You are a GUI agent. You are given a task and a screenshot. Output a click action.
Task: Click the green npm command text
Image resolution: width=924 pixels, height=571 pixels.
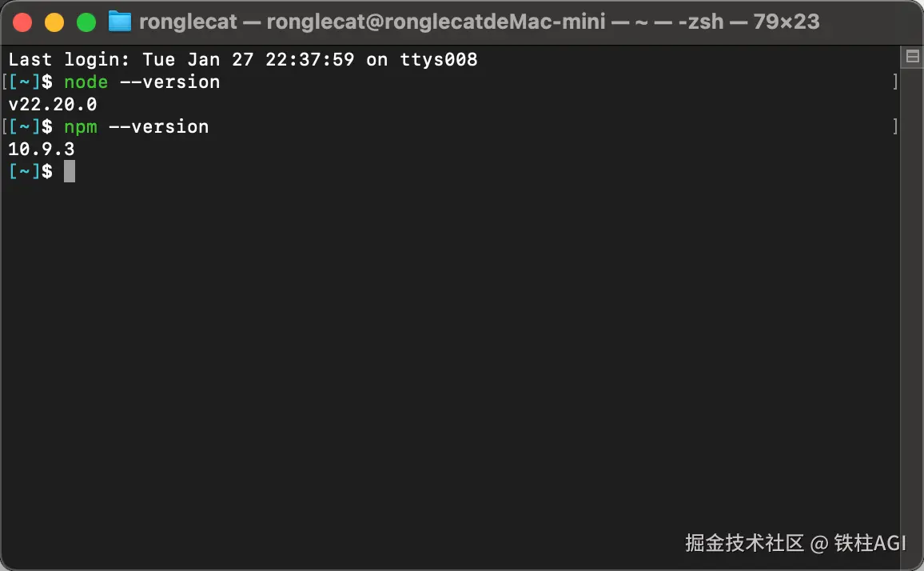coord(80,127)
